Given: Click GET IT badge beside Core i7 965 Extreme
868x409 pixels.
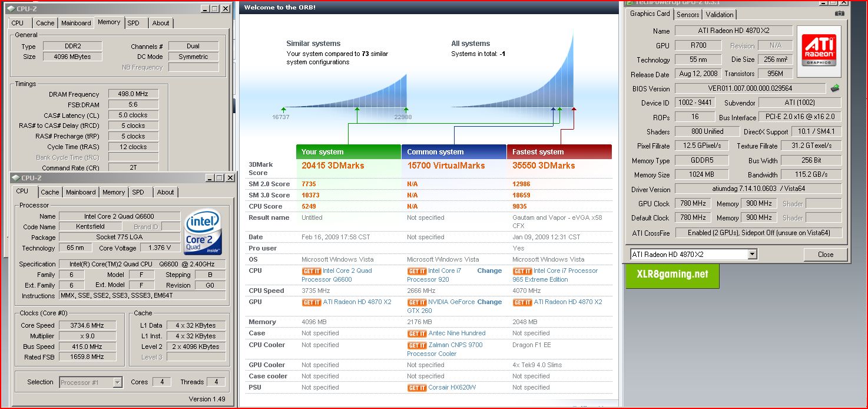Looking at the screenshot, I should (522, 271).
